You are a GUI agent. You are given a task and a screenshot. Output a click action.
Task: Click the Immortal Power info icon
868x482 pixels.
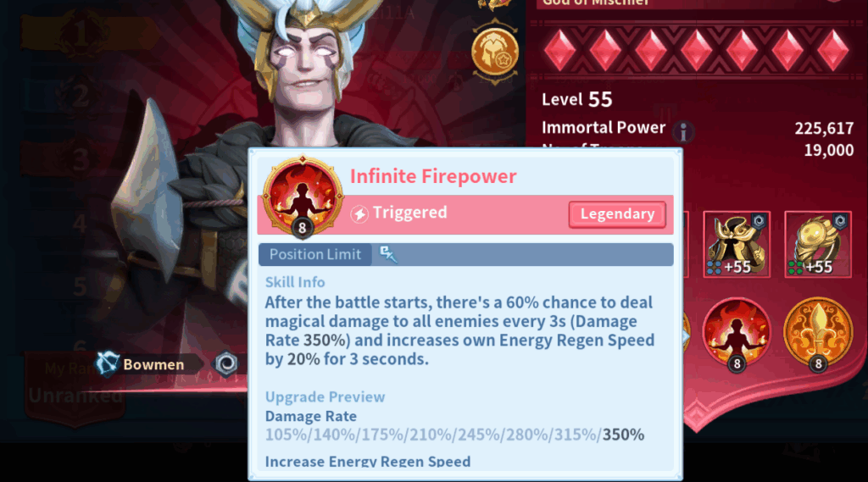click(683, 132)
